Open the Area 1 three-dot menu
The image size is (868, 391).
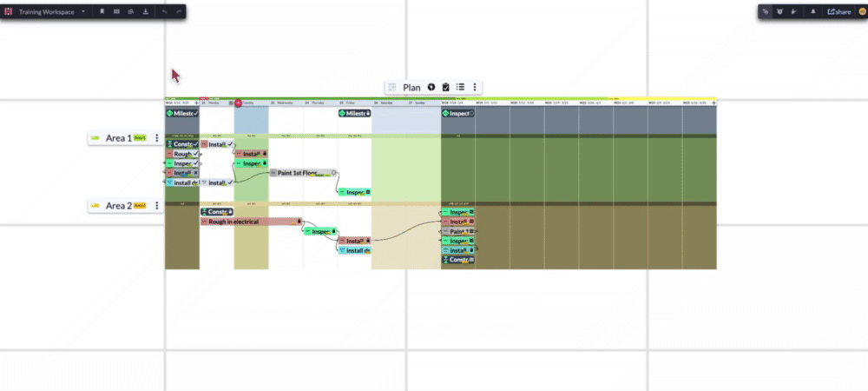click(157, 138)
